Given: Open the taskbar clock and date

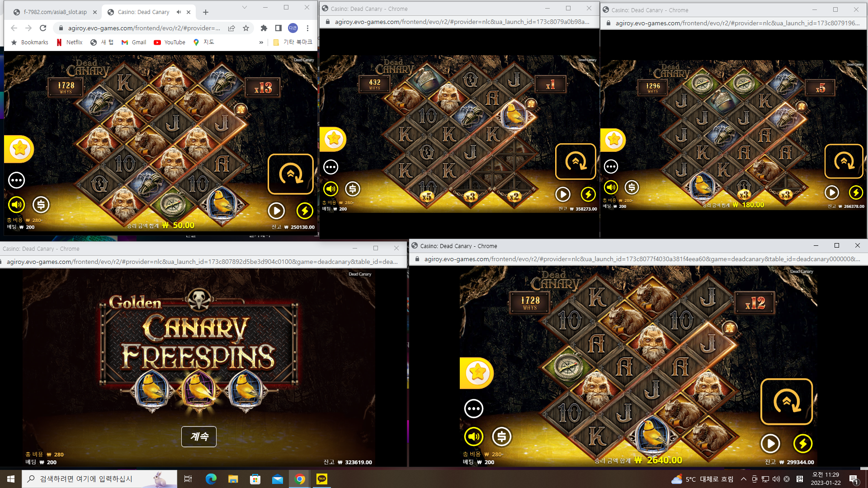Looking at the screenshot, I should (x=826, y=479).
